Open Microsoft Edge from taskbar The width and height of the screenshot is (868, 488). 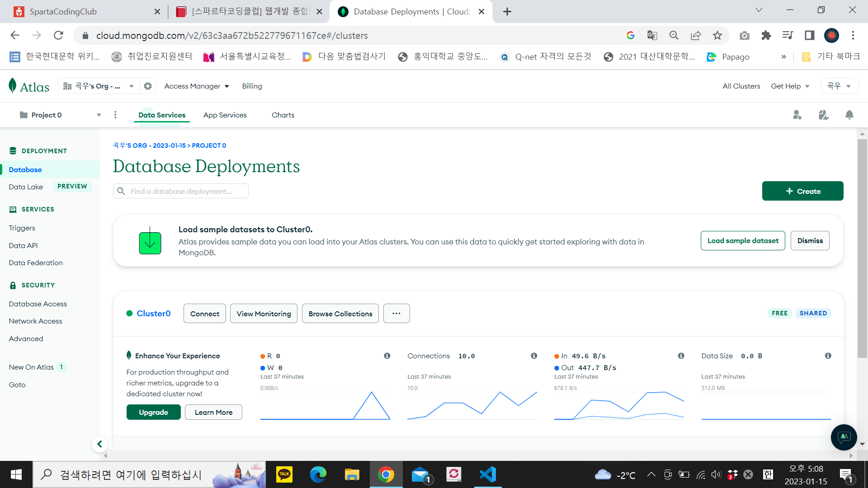(x=318, y=474)
